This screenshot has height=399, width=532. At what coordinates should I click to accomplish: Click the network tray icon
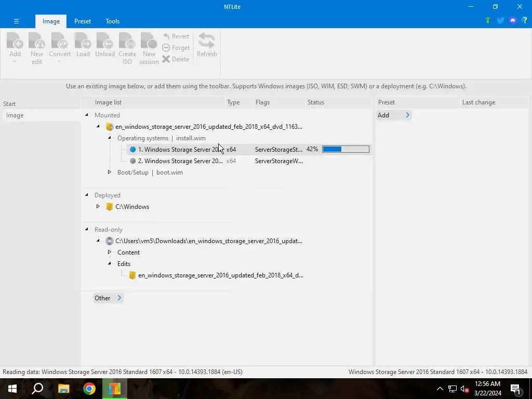coord(453,389)
